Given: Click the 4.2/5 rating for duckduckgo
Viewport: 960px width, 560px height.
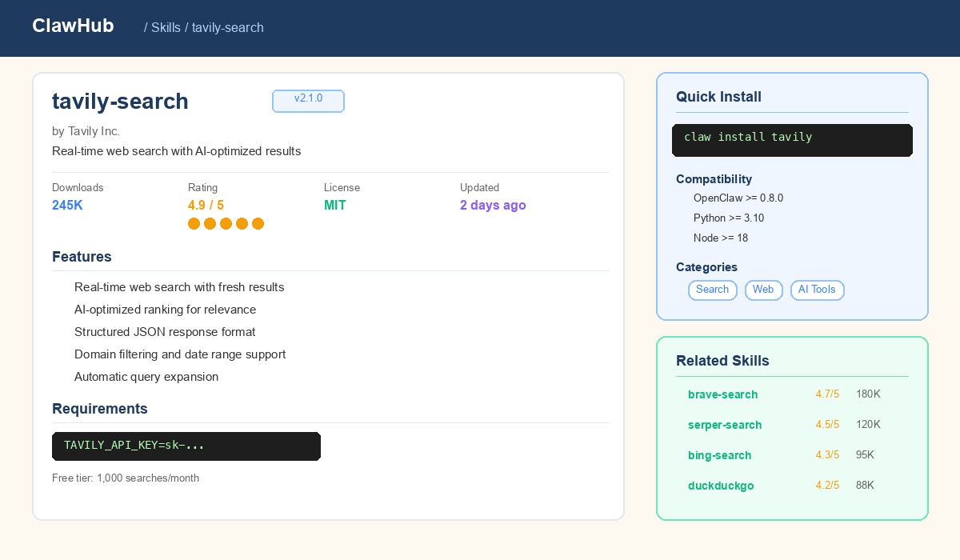Looking at the screenshot, I should pyautogui.click(x=827, y=486).
